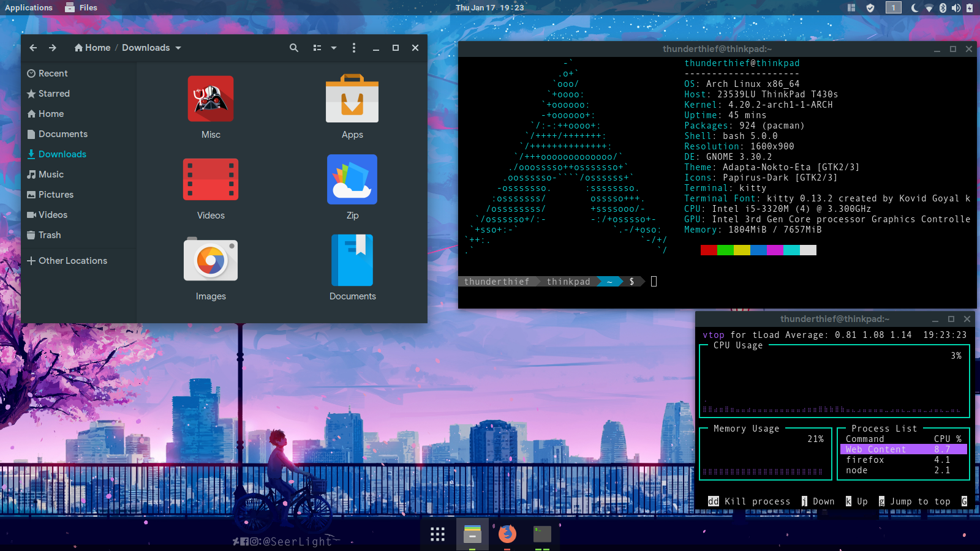Open the volume icon in the system tray

(x=956, y=7)
